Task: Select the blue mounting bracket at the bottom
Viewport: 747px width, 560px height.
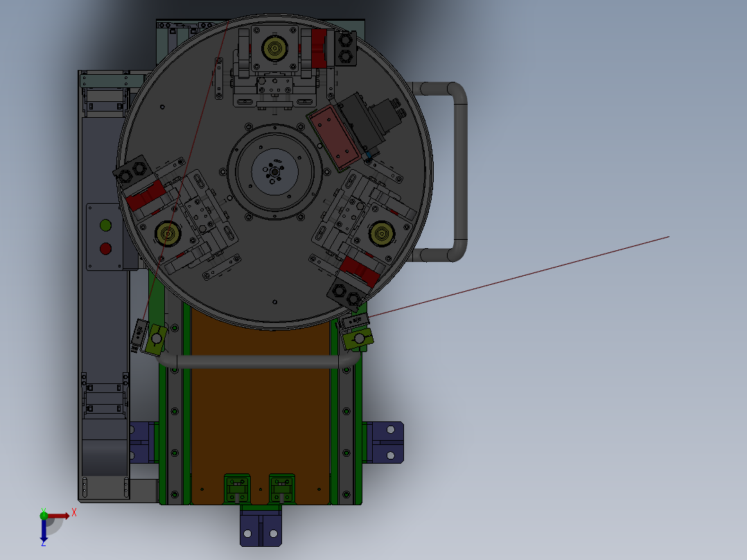Action: (x=261, y=530)
